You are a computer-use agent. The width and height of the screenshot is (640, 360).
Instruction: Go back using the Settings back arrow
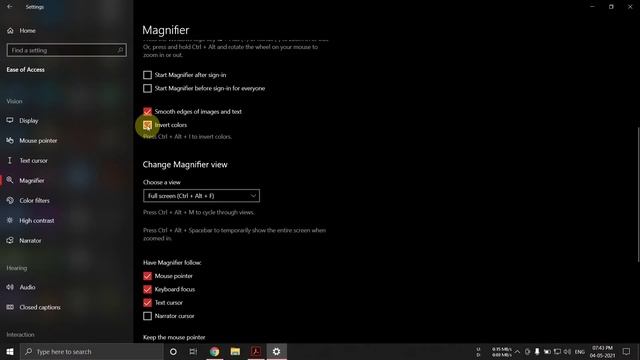[9, 7]
